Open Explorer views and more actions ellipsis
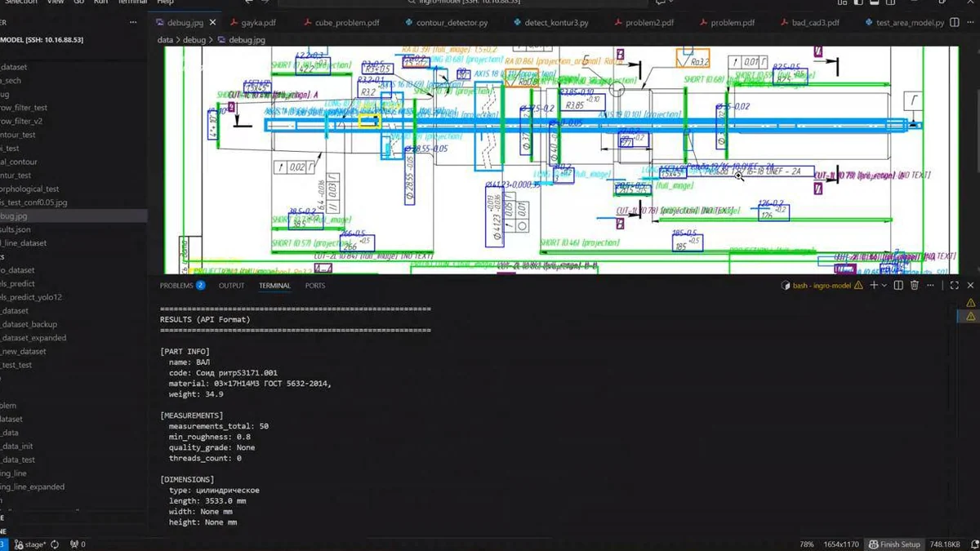This screenshot has height=551, width=980. point(133,23)
